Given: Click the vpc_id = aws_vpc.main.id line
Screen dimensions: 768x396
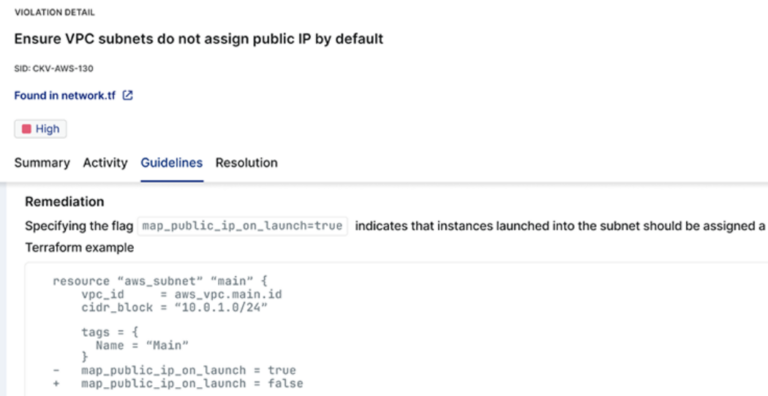Looking at the screenshot, I should [182, 295].
